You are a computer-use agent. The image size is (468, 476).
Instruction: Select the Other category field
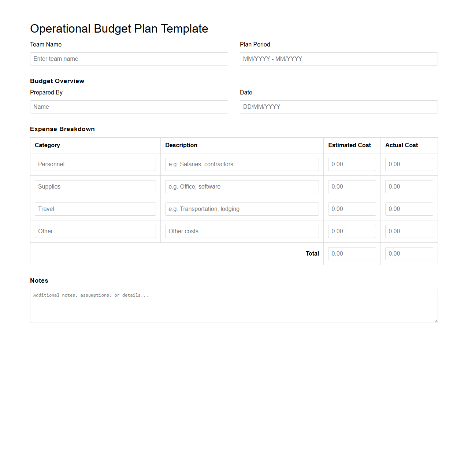pyautogui.click(x=95, y=231)
